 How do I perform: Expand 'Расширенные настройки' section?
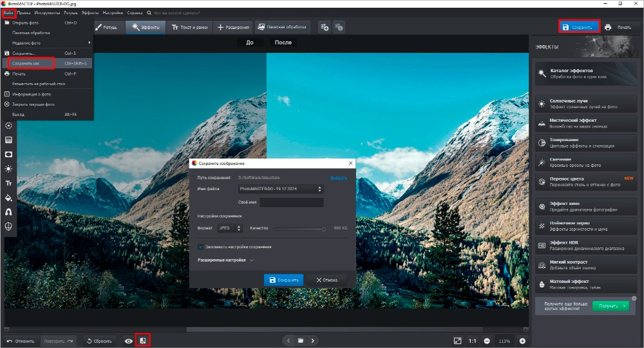[x=225, y=260]
